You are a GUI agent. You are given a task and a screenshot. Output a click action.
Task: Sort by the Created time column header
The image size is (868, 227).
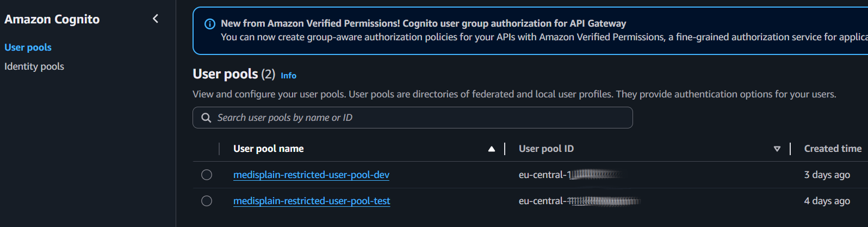[833, 149]
